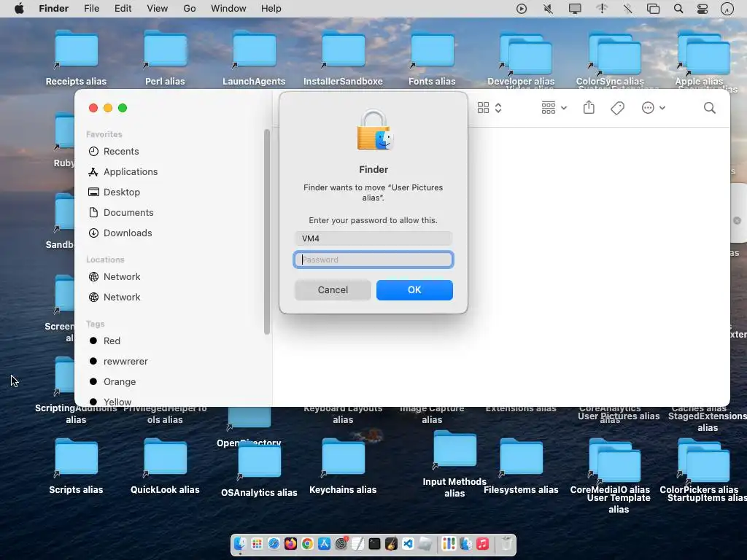This screenshot has width=747, height=560.
Task: Click the Password field in the dialog
Action: click(x=373, y=260)
